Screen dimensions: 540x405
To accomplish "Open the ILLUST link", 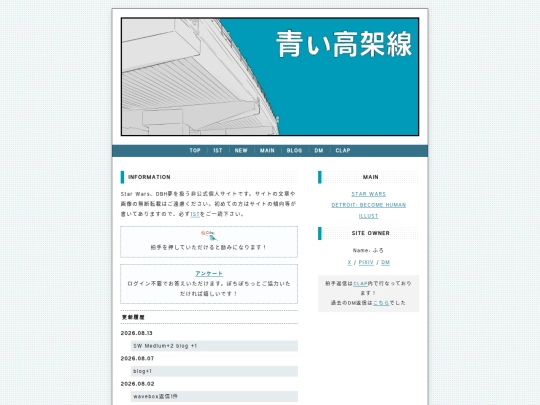I will click(x=368, y=216).
